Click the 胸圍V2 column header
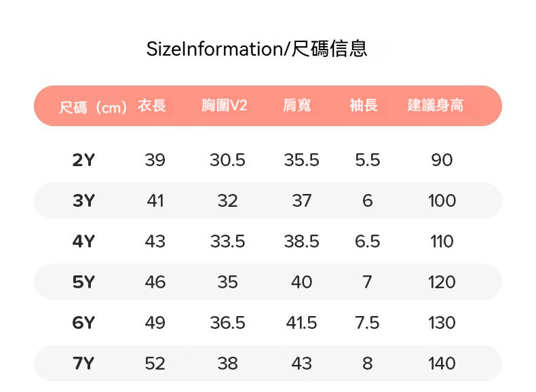This screenshot has width=536, height=392. tap(225, 106)
